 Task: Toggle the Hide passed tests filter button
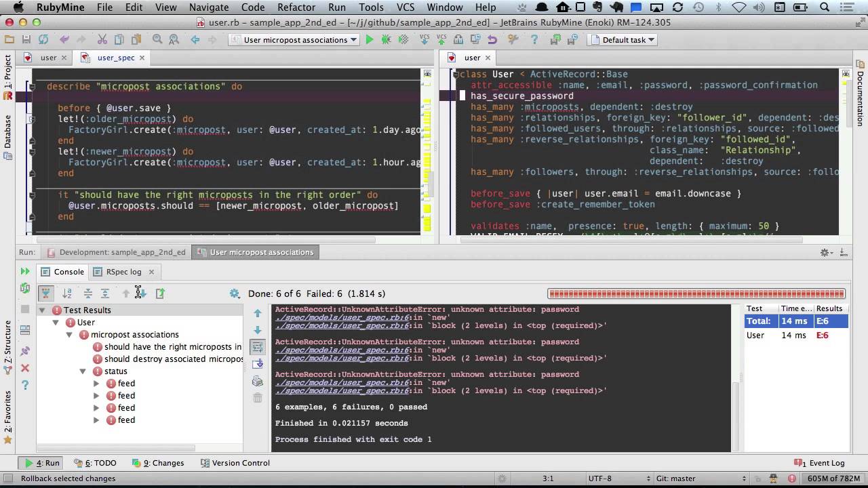[x=45, y=293]
